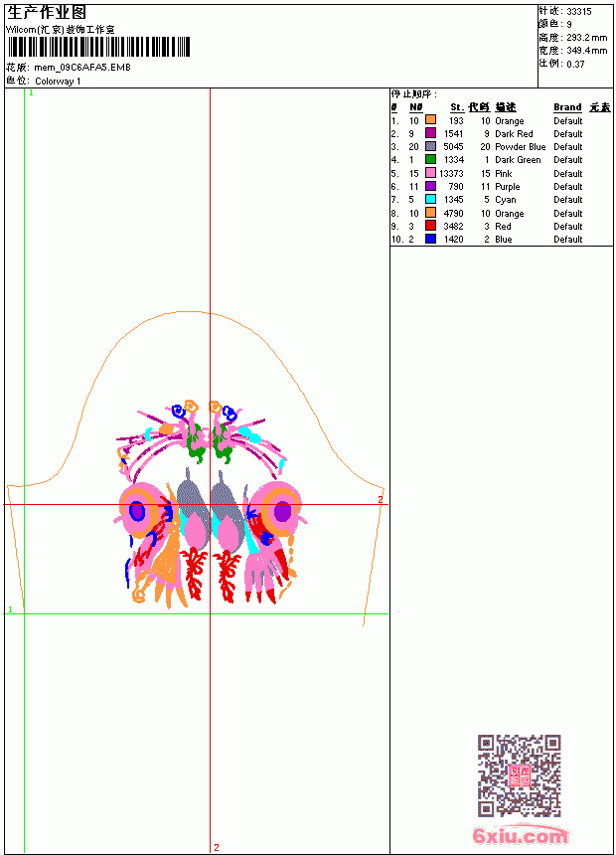
Task: Click the embroidery design at the crosshair center
Action: [x=211, y=504]
